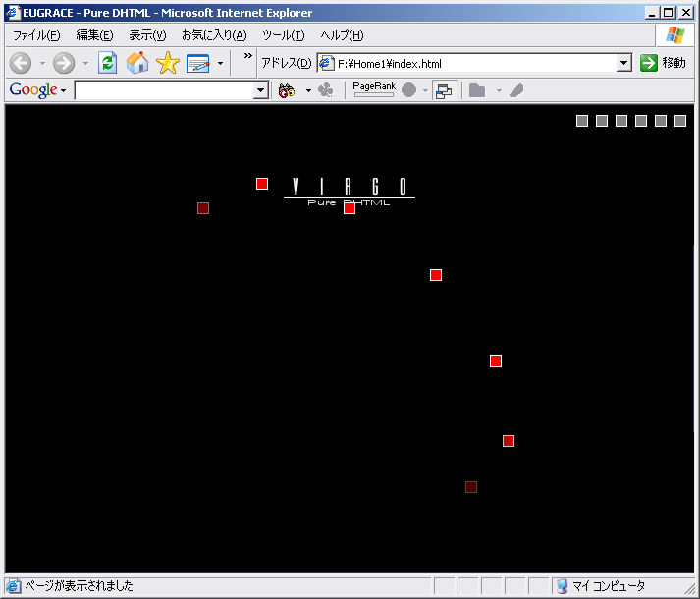Click the bright red square left of VIRGO
Image resolution: width=700 pixels, height=599 pixels.
pyautogui.click(x=262, y=184)
